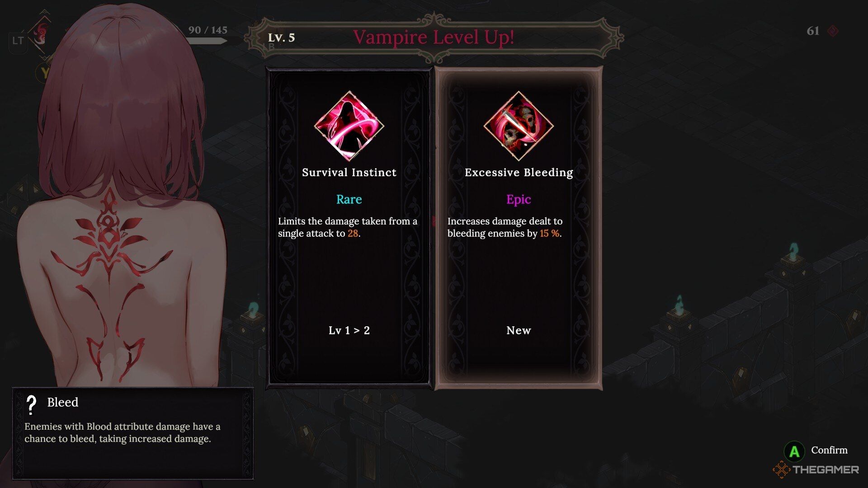Click the Rare rarity label
Screen dimensions: 868x488
349,199
